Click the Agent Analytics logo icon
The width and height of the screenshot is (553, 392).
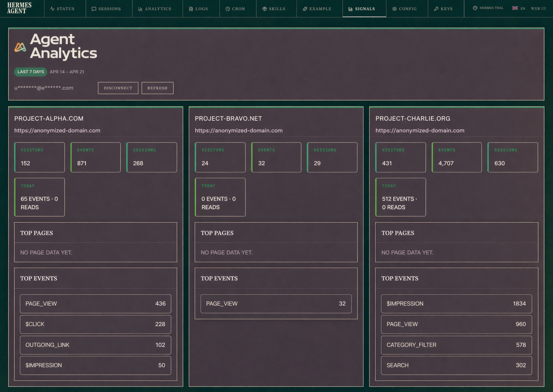20,47
